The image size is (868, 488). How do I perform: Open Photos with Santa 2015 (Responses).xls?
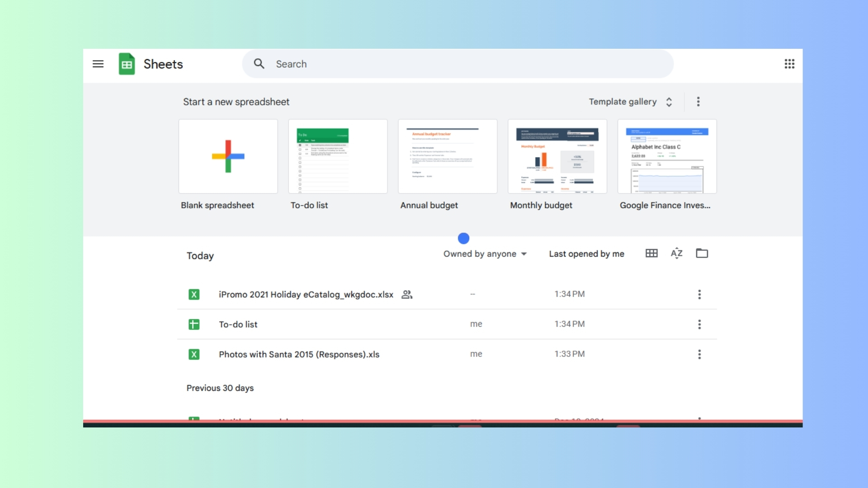tap(299, 355)
